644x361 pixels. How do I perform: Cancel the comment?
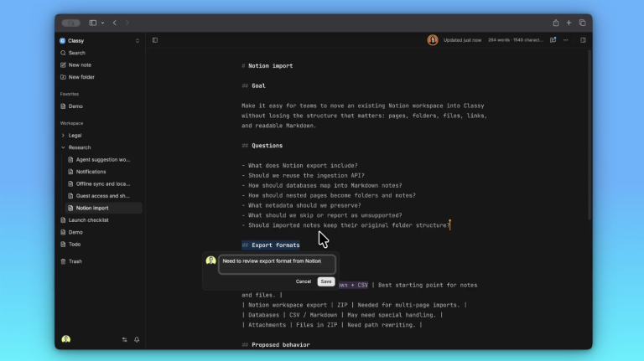click(303, 281)
